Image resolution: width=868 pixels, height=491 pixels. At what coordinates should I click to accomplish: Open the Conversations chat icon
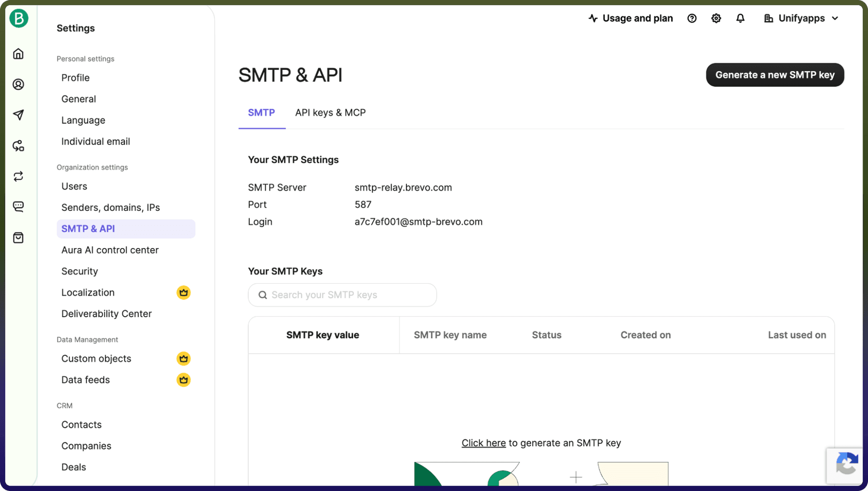19,207
